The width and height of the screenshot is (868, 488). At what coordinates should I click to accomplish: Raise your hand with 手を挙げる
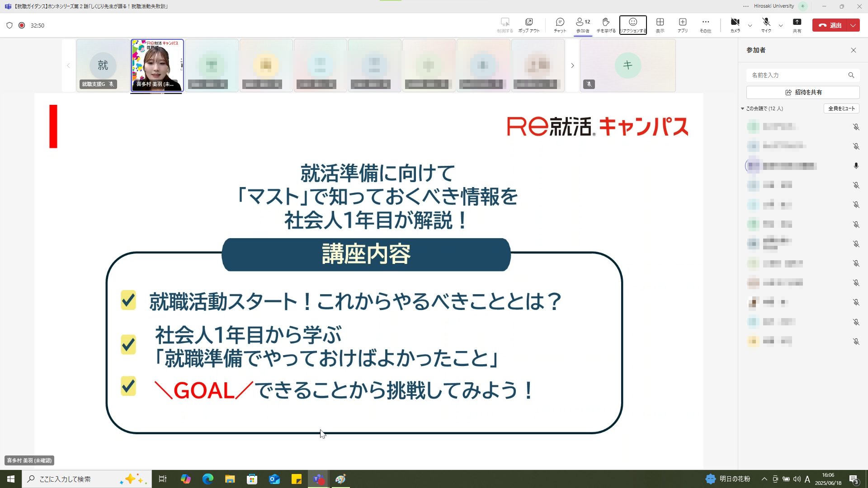tap(606, 25)
